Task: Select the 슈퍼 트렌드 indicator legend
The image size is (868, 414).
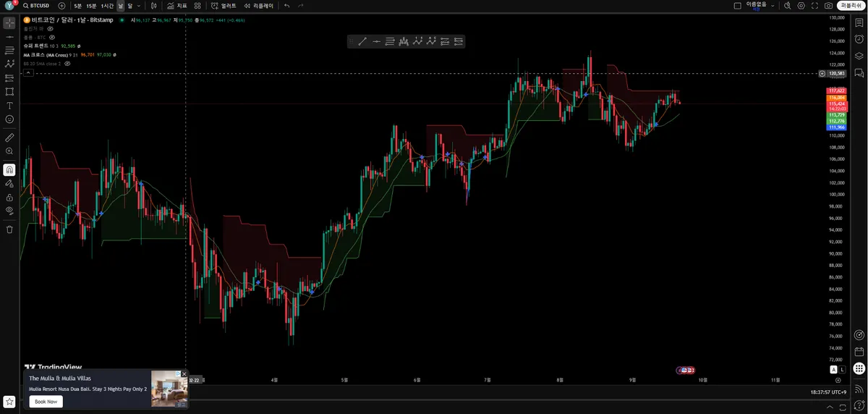Action: tap(36, 46)
